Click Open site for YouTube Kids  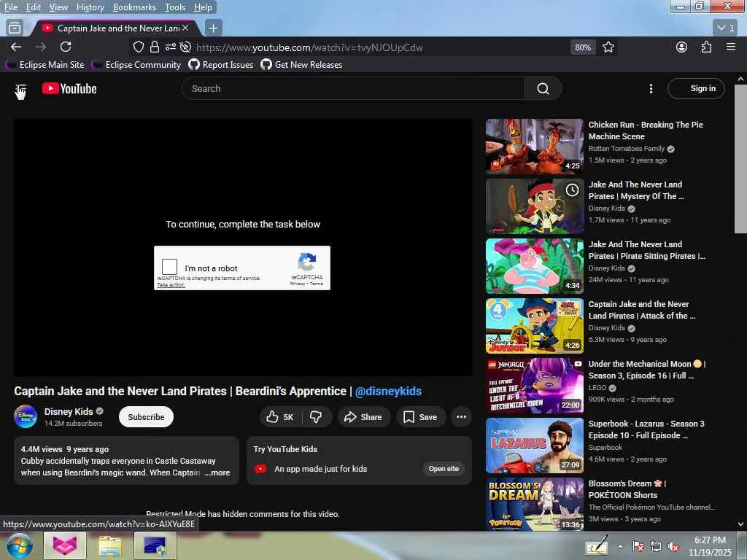click(x=444, y=469)
